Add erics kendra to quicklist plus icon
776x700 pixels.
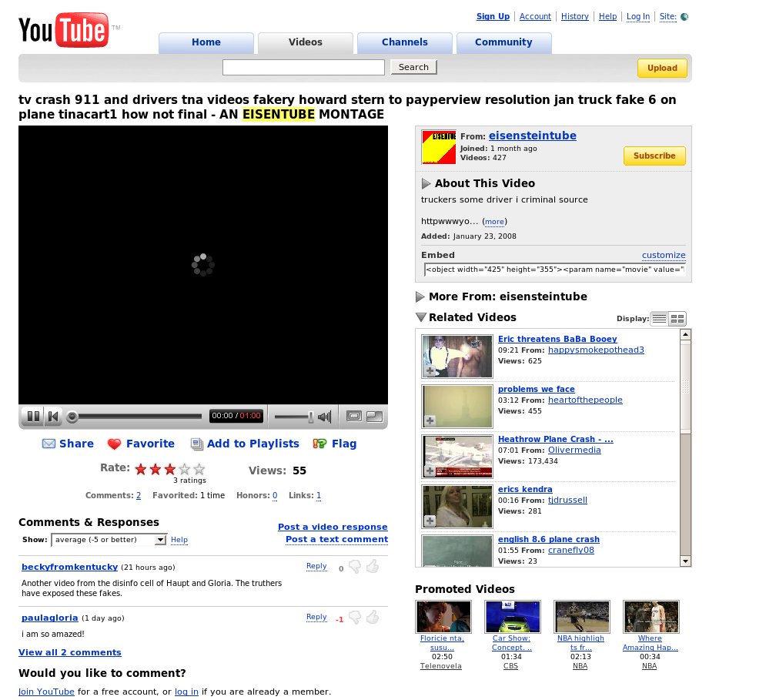click(x=430, y=521)
